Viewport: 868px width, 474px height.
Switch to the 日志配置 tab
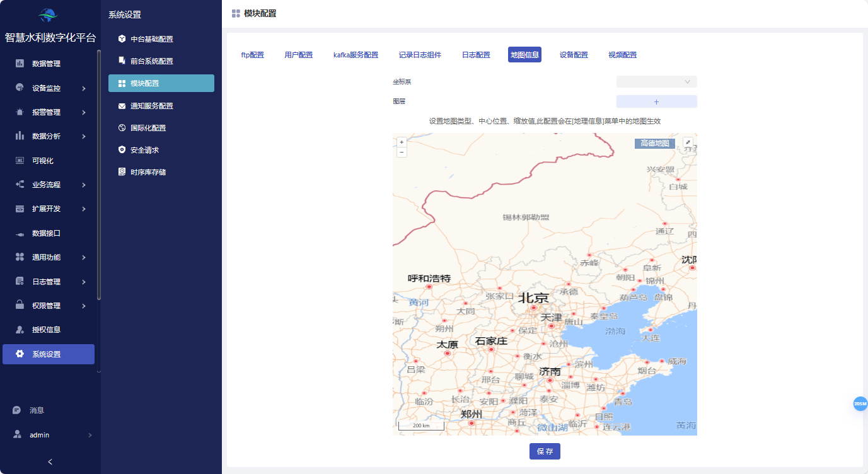476,55
